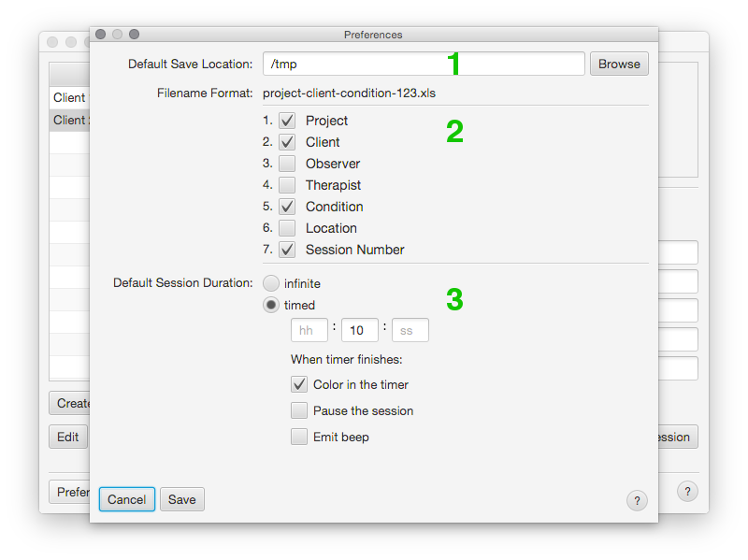Click the help question mark icon in Preferences

(637, 500)
